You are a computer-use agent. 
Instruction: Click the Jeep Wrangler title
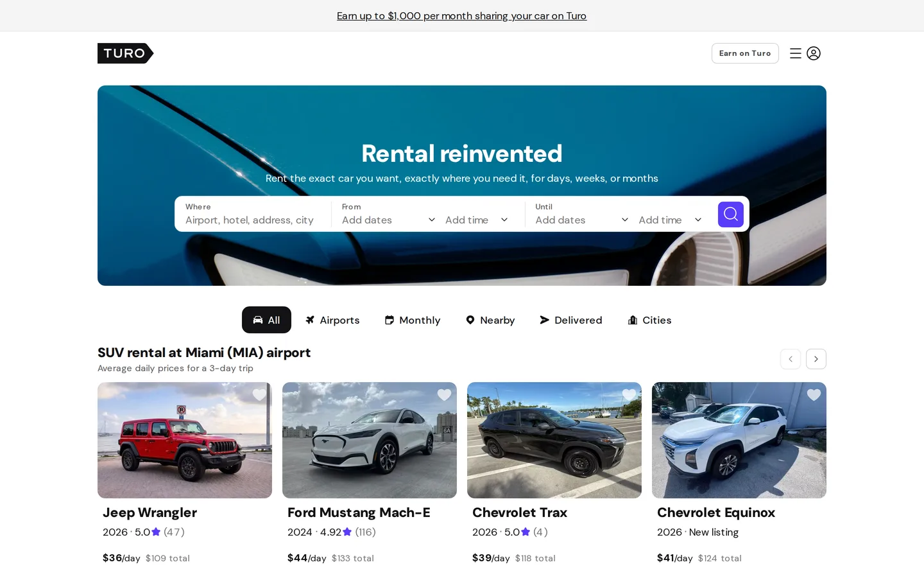[x=150, y=512]
